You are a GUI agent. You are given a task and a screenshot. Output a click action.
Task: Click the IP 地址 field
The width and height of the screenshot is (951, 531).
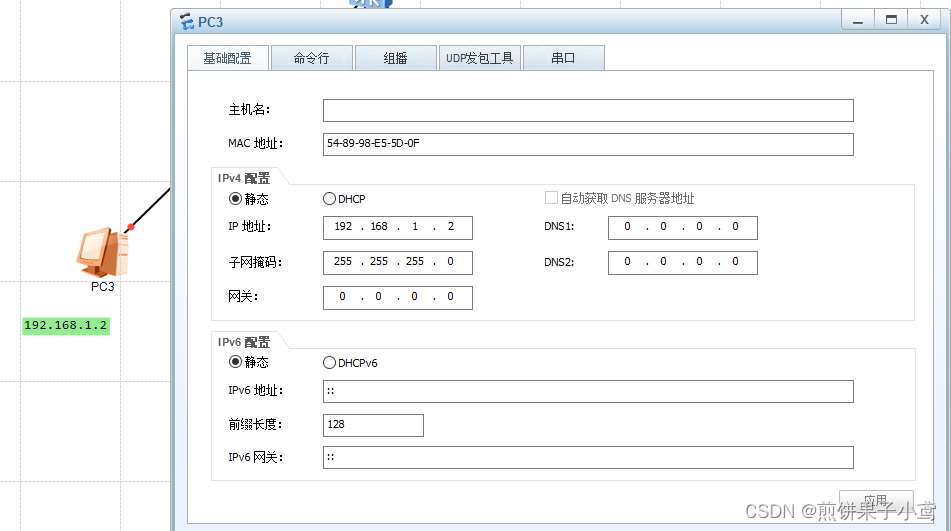(398, 228)
